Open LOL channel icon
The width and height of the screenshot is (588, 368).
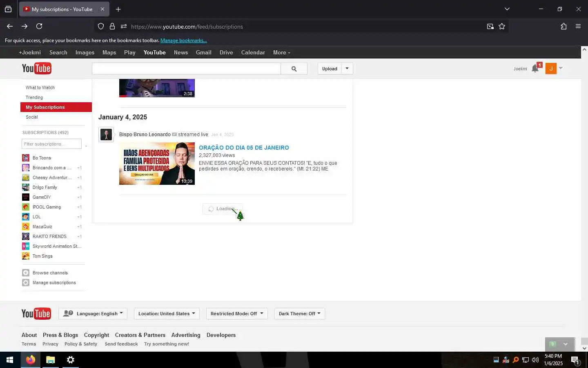coord(26,217)
